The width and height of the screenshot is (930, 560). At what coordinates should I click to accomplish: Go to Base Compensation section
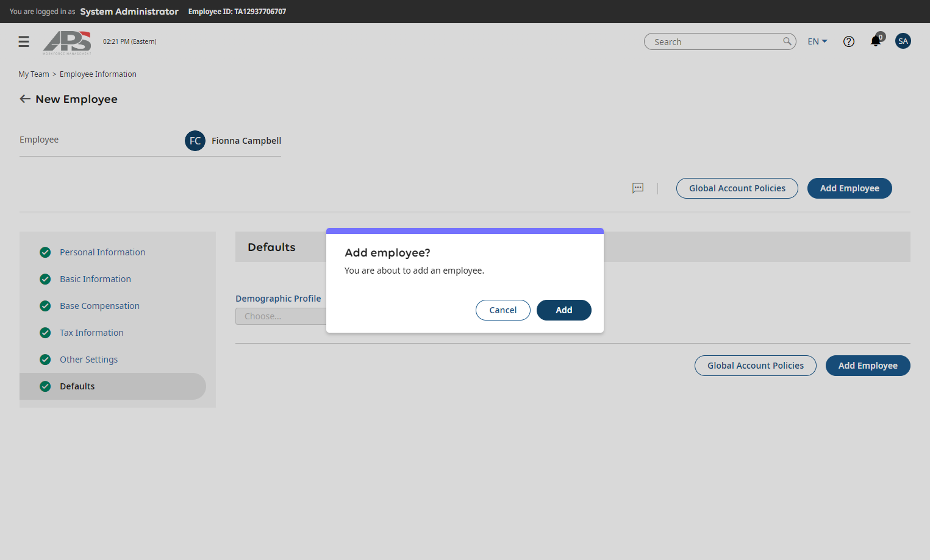tap(99, 306)
